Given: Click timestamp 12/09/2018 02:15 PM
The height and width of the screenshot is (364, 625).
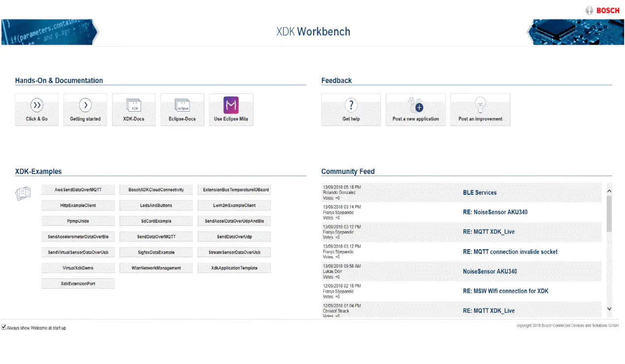Looking at the screenshot, I should (342, 286).
